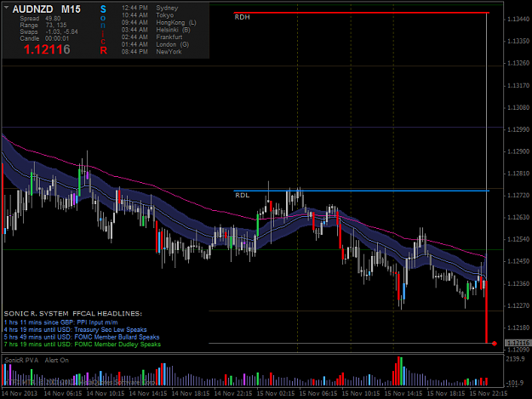Click the AUDNZD symbol title
The image size is (532, 399).
click(32, 9)
